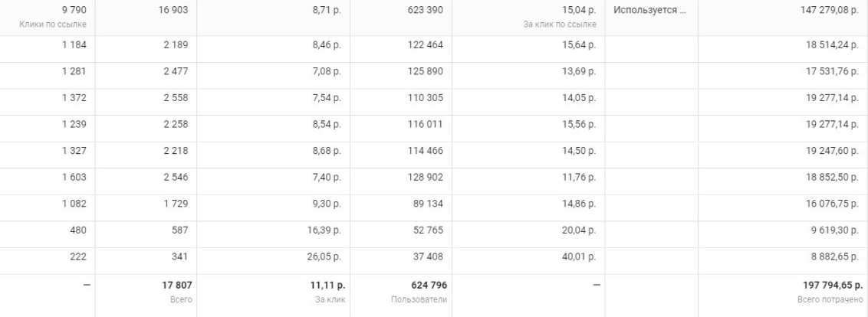Image resolution: width=868 pixels, height=317 pixels.
Task: Select the 1 603 clicks cell
Action: [74, 181]
